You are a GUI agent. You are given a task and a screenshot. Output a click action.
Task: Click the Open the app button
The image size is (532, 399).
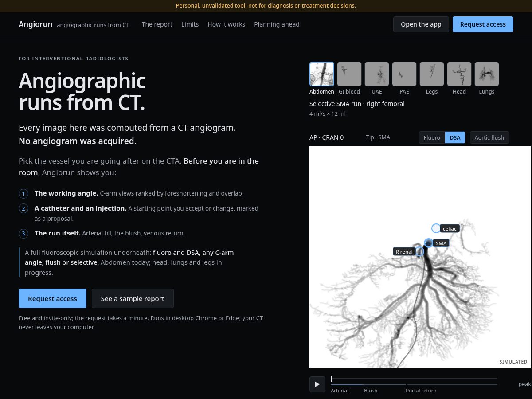coord(421,24)
